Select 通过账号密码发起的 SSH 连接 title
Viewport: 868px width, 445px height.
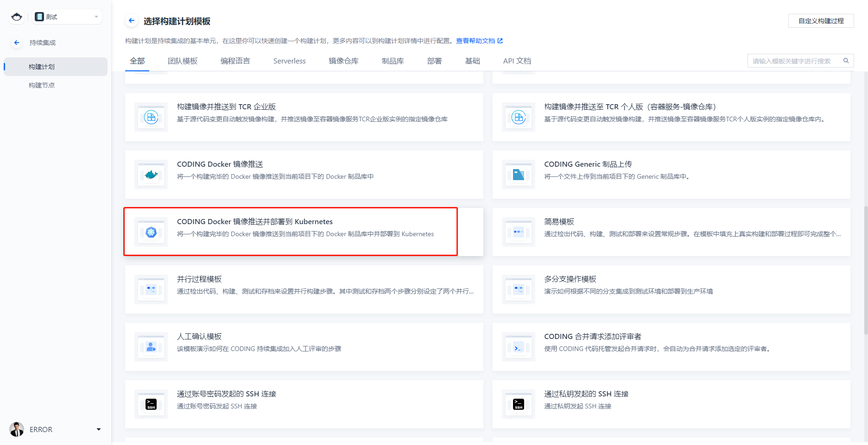pyautogui.click(x=227, y=394)
